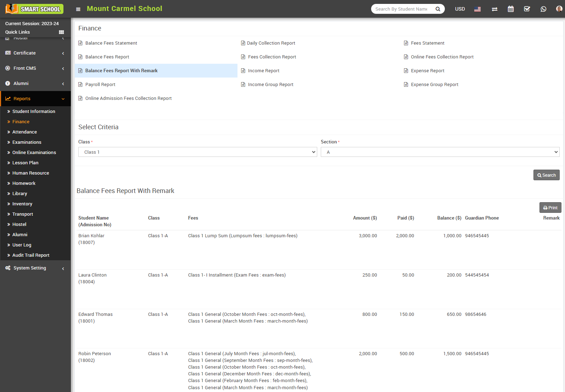This screenshot has height=392, width=565.
Task: Click the US flag language icon
Action: 477,9
